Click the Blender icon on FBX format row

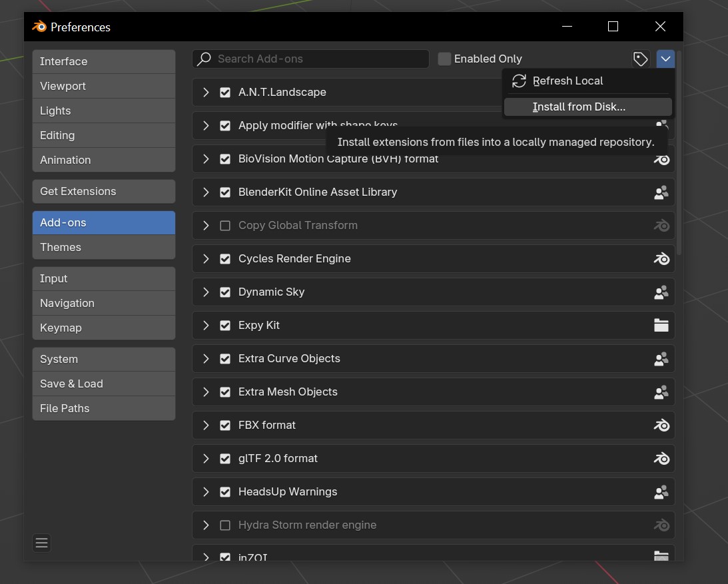click(661, 426)
